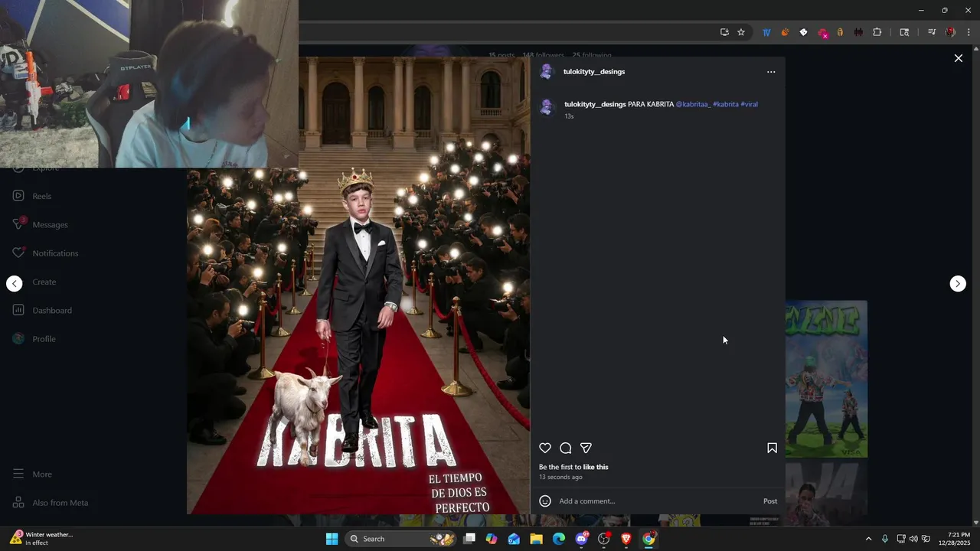Click the Dashboard chart icon in the sidebar

pyautogui.click(x=18, y=310)
